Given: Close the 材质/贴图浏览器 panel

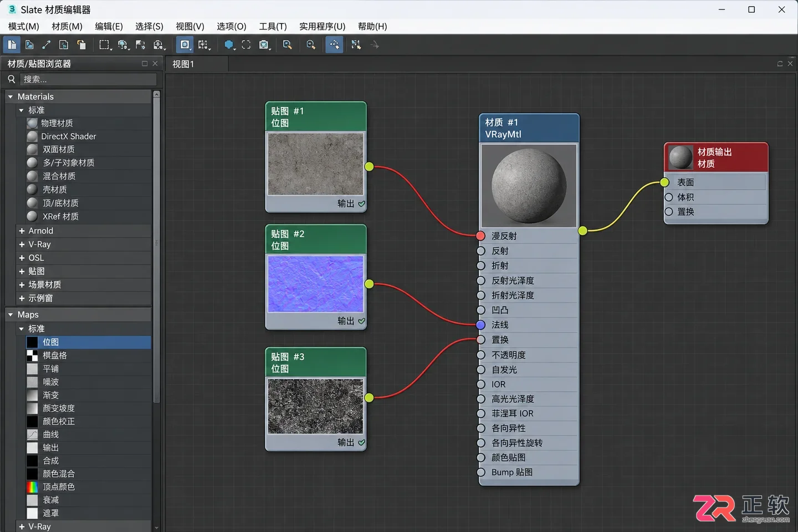Looking at the screenshot, I should [x=155, y=64].
